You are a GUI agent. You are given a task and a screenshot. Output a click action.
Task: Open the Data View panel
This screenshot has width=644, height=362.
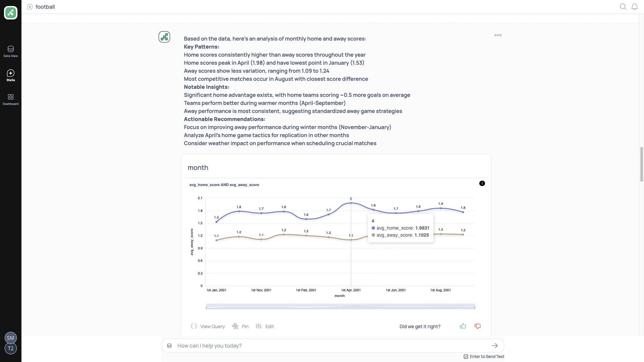click(11, 51)
